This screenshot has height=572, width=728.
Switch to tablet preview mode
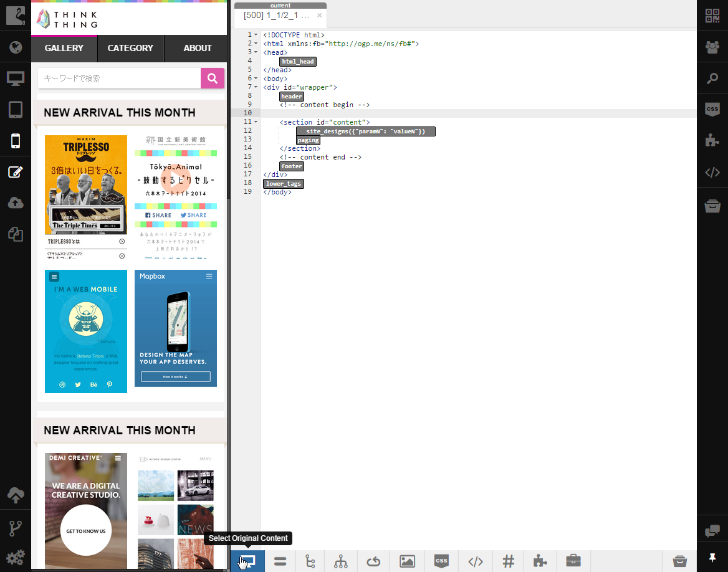[16, 110]
